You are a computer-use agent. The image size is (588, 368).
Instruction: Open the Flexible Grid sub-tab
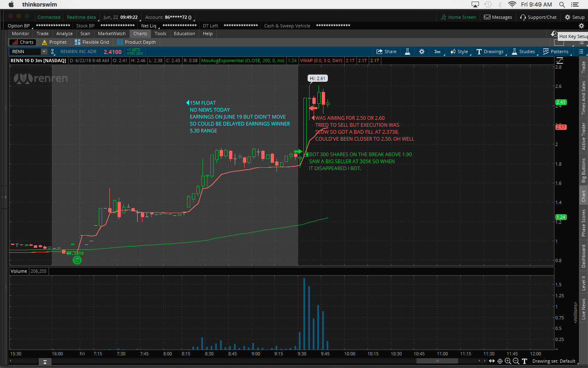click(92, 42)
